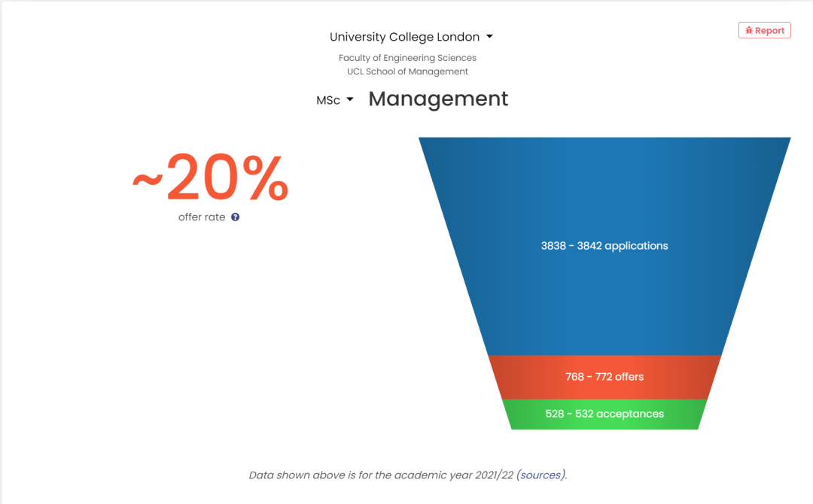
Task: Select the University College London institution name
Action: pos(404,37)
